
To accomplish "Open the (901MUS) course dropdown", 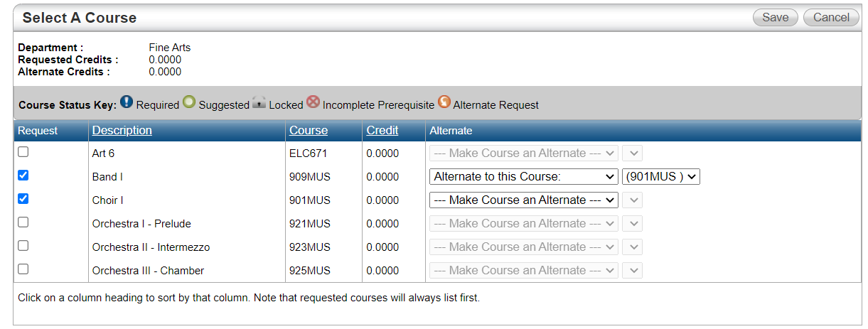I will (661, 176).
